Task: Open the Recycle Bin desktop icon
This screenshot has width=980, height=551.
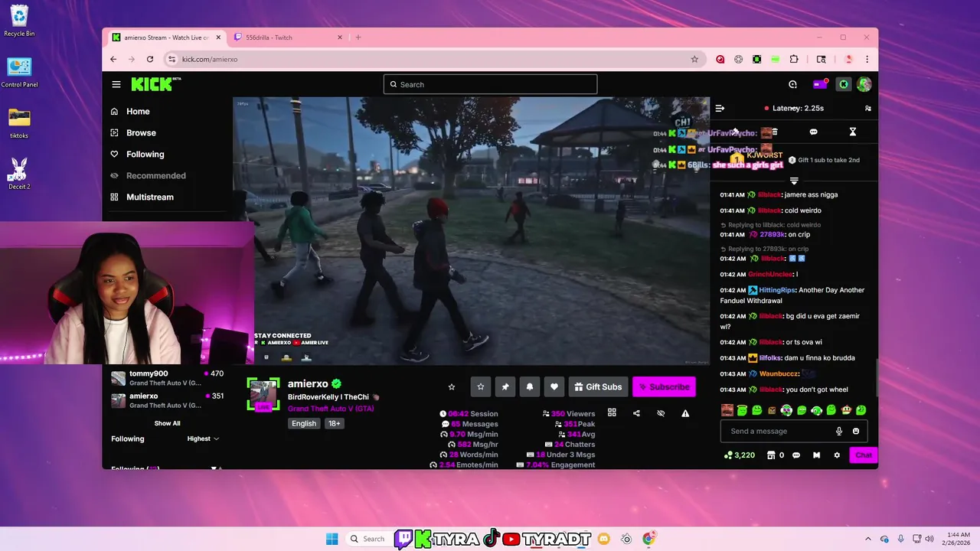Action: [x=19, y=21]
